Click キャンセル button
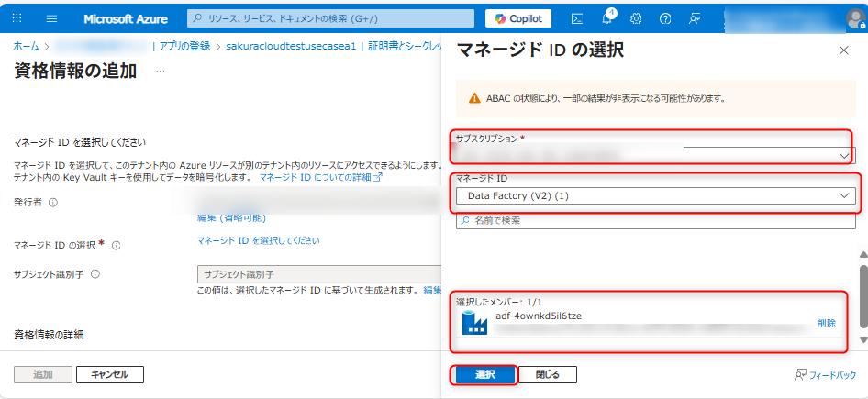This screenshot has height=399, width=868. [x=109, y=374]
